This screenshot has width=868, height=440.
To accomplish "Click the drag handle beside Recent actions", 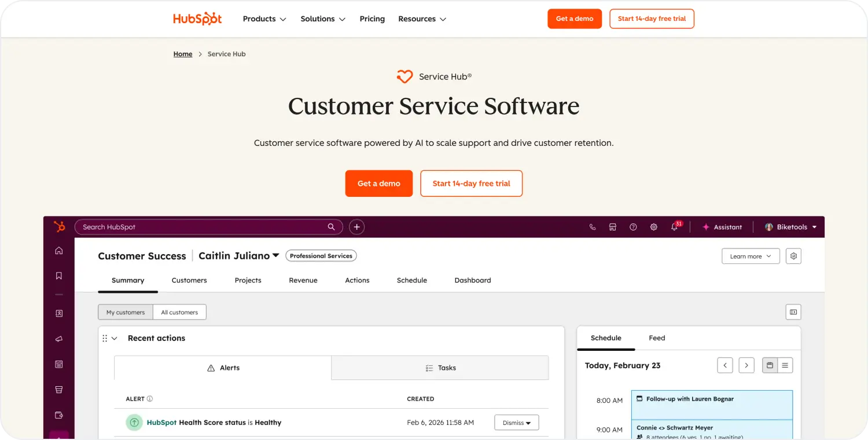I will [105, 338].
